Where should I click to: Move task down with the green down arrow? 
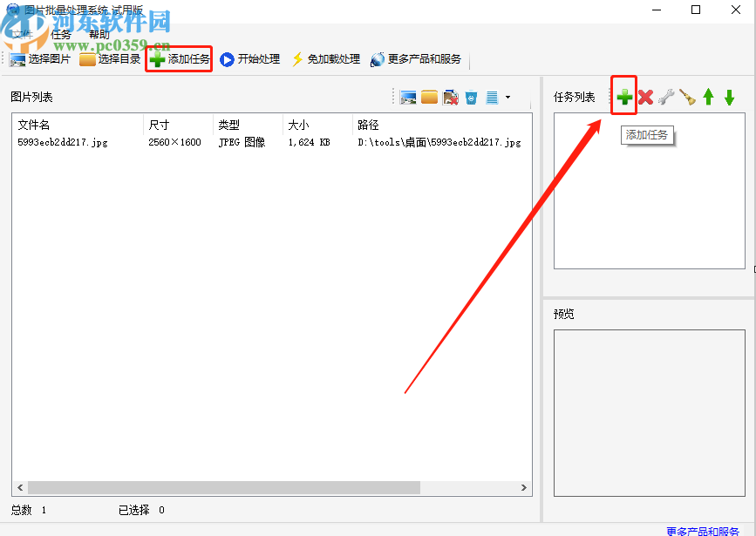tap(730, 98)
